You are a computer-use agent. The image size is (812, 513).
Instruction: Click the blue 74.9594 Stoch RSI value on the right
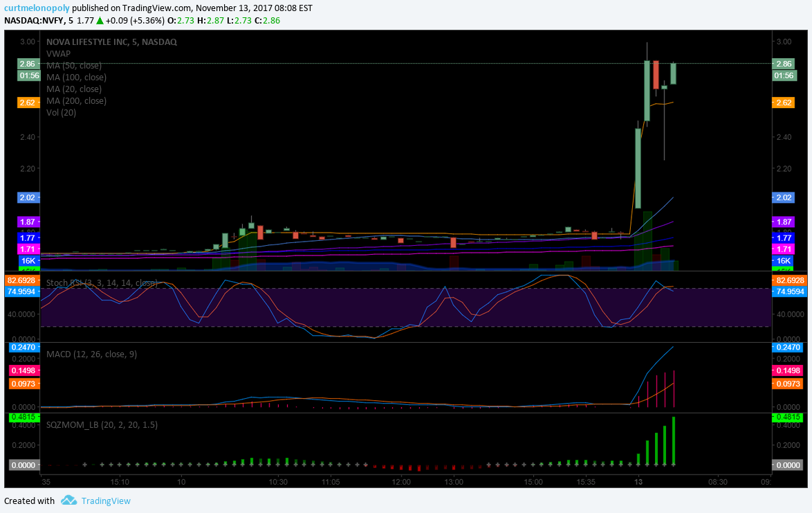click(788, 291)
